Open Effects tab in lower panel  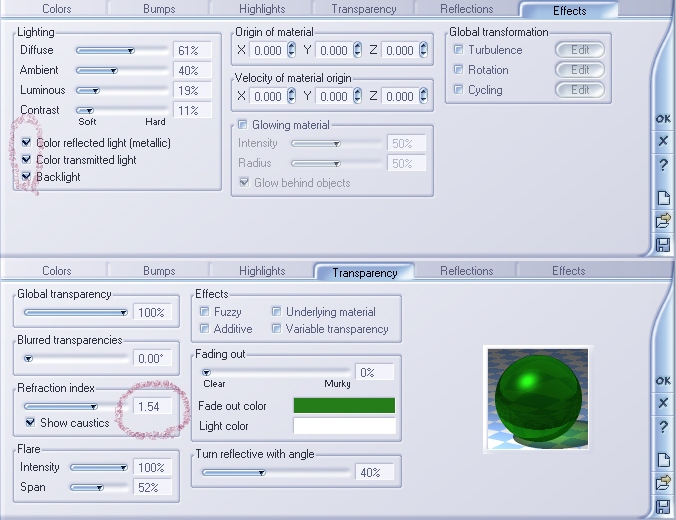point(569,271)
